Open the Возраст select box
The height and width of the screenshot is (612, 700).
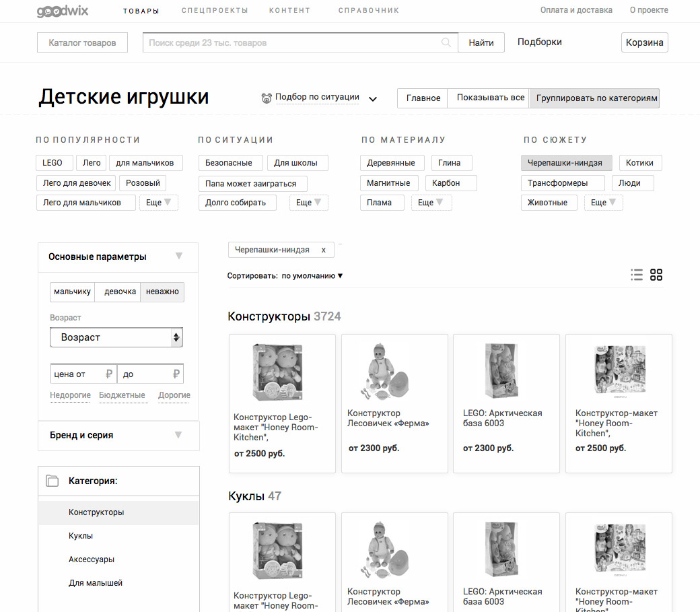click(x=116, y=337)
